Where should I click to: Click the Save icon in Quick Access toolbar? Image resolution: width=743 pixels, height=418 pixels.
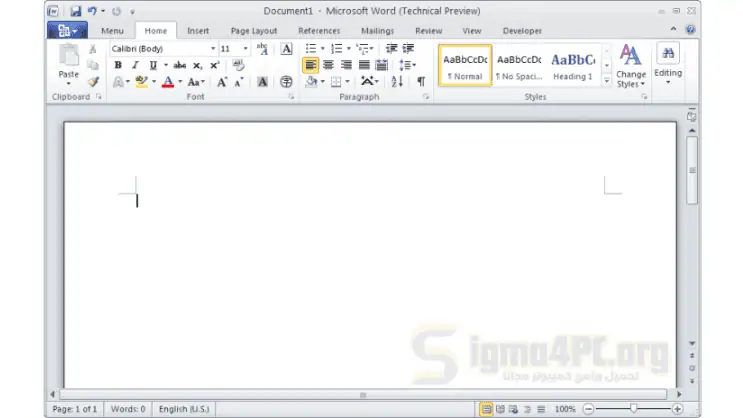pos(76,11)
